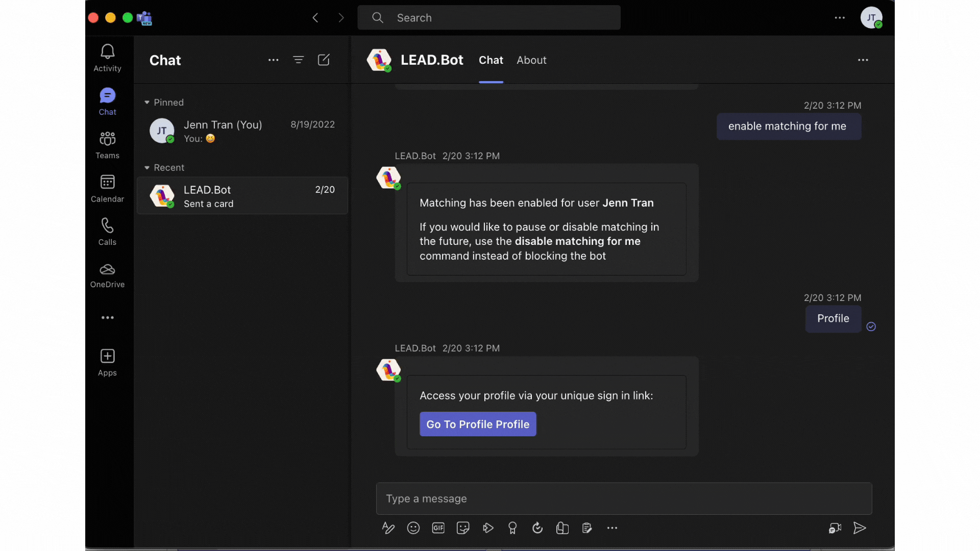Open the Activity feed bell icon

click(x=107, y=52)
